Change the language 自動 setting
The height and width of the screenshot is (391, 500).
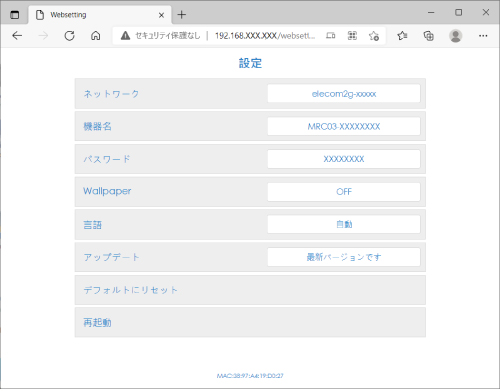tap(344, 224)
